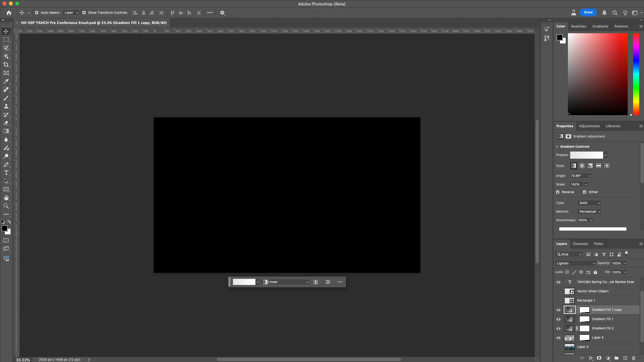Select the Hand tool
The height and width of the screenshot is (362, 644).
pos(6,198)
